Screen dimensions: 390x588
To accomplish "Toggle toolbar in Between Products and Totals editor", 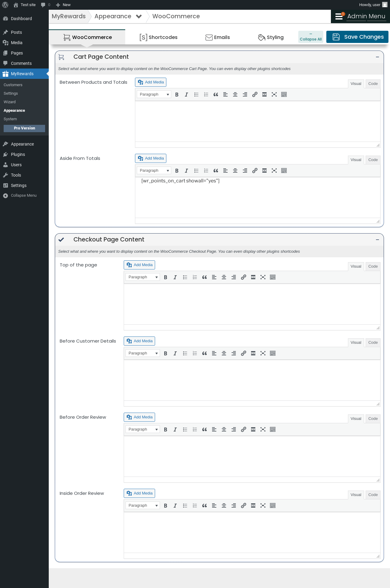I will (284, 94).
